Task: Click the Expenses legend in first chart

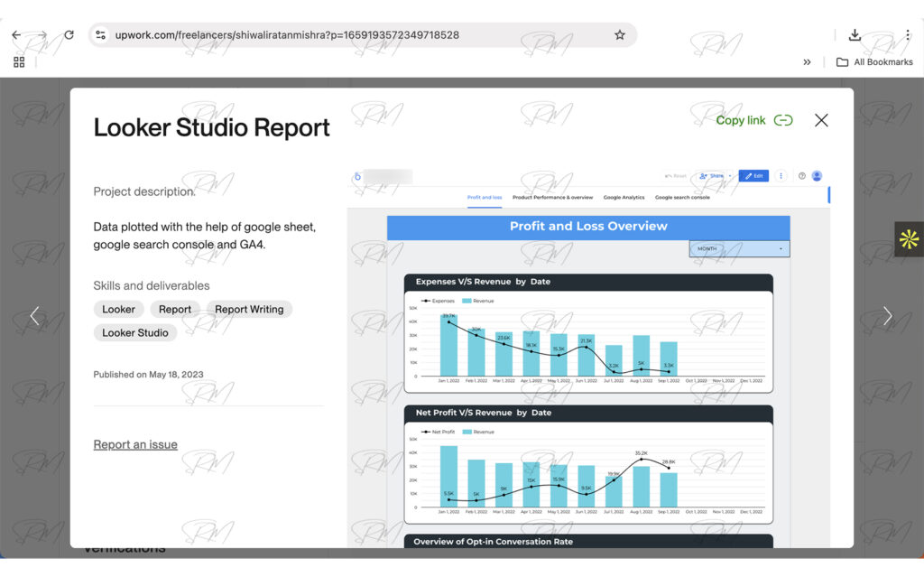Action: pyautogui.click(x=438, y=301)
